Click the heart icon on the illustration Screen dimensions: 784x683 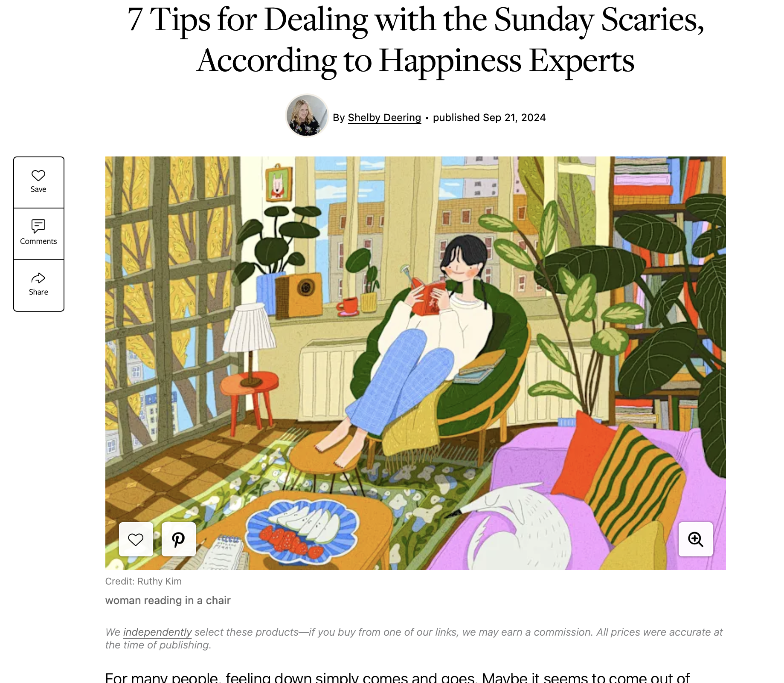pos(136,539)
